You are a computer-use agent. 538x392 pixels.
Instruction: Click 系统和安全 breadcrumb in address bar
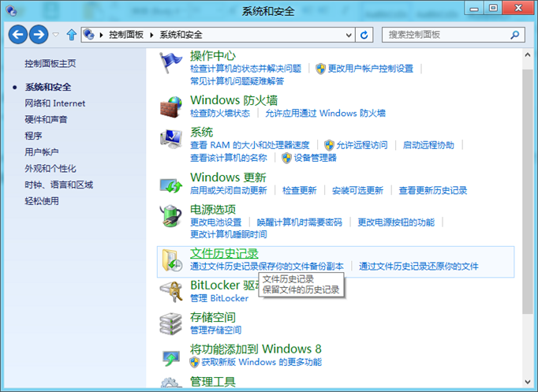[181, 35]
